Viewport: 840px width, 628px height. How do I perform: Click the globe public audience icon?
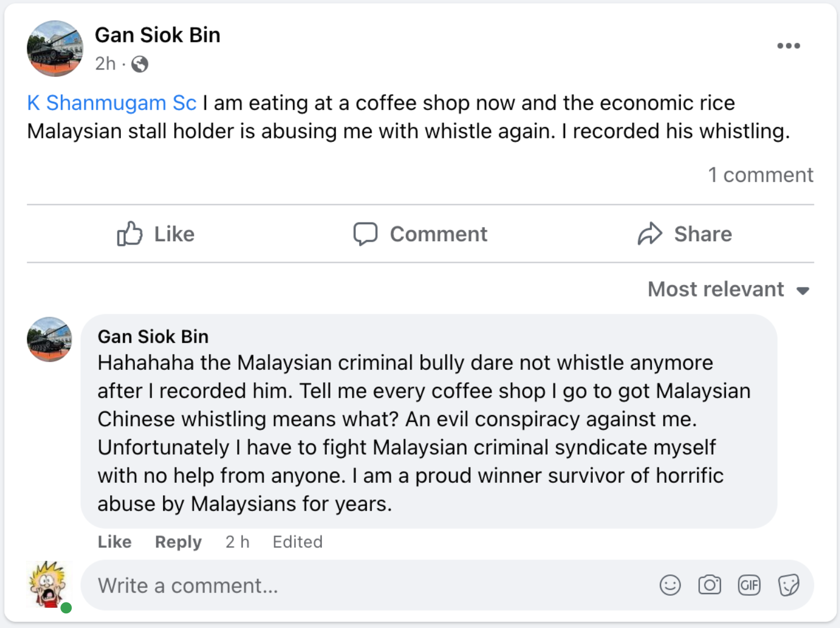coord(139,64)
